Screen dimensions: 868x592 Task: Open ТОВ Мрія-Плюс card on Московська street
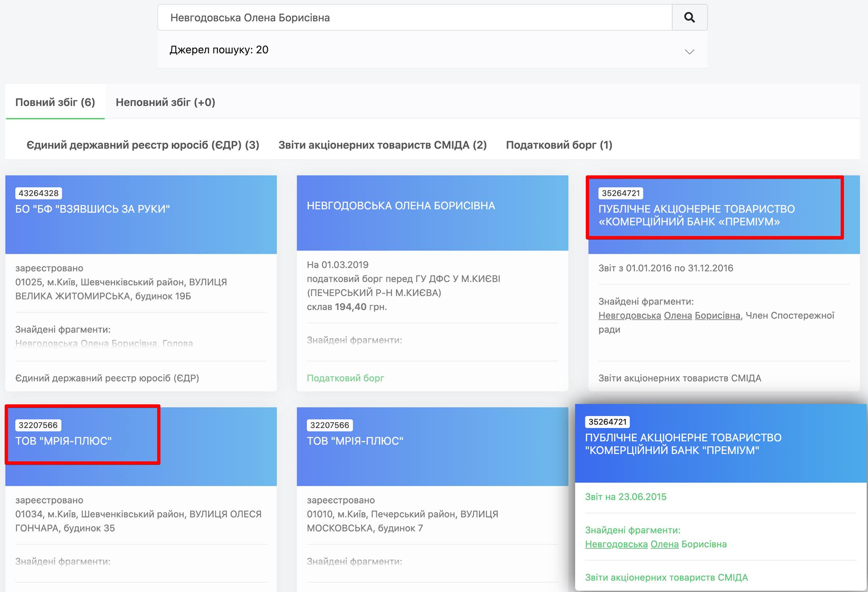[355, 441]
